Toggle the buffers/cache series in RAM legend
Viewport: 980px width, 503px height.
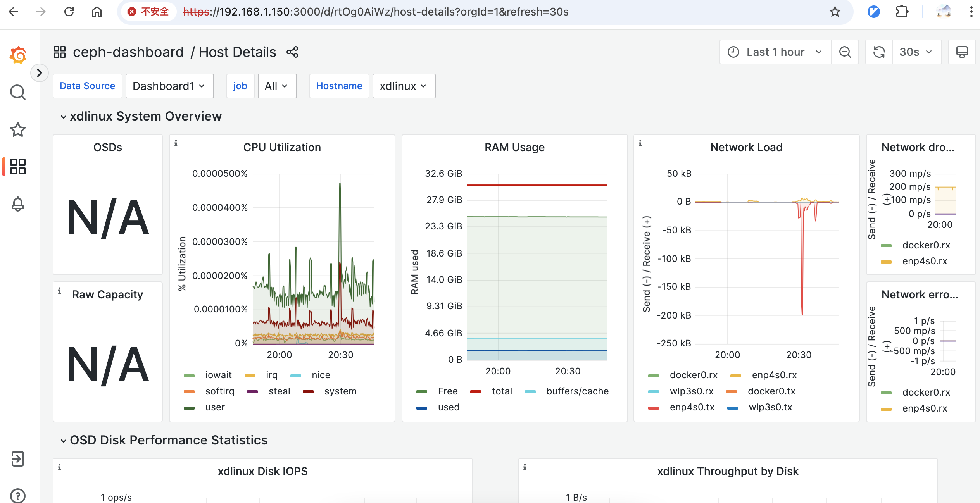coord(577,391)
